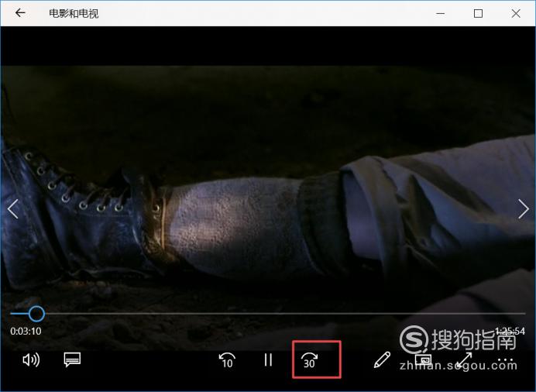Screen dimensions: 536x392
Task: Click the middle of the progress track
Action: tap(268, 314)
